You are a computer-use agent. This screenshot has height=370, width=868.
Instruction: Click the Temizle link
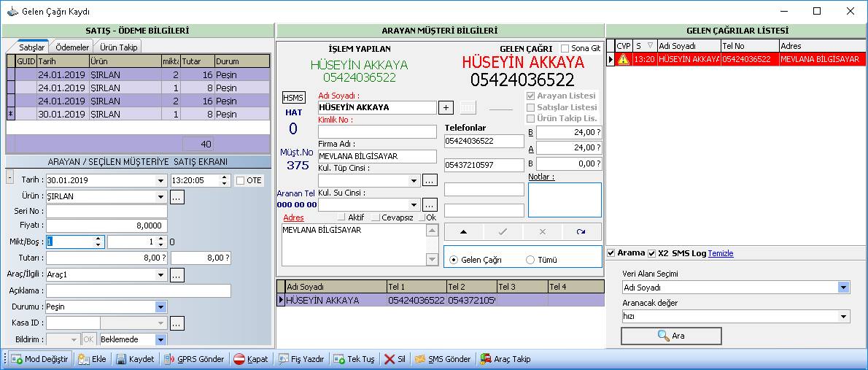[x=721, y=253]
